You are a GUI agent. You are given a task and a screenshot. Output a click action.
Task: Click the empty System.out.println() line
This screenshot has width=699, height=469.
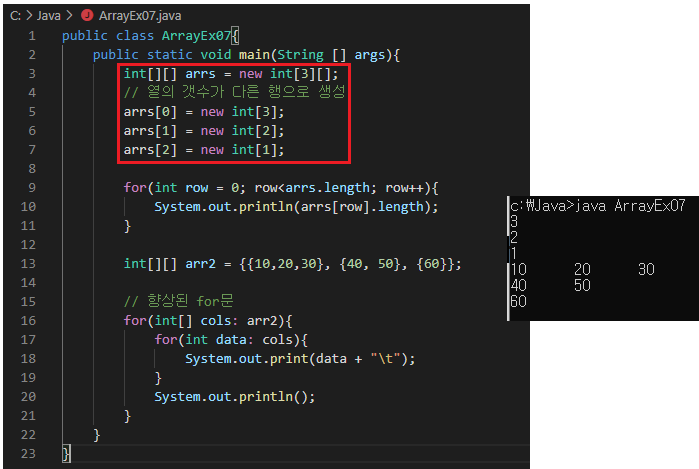click(234, 397)
